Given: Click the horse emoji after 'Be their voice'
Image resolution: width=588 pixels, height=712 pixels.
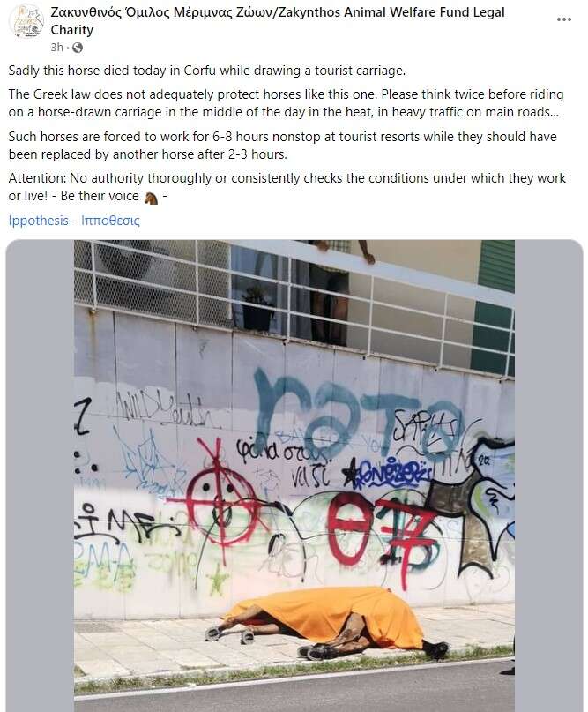Looking at the screenshot, I should (151, 198).
